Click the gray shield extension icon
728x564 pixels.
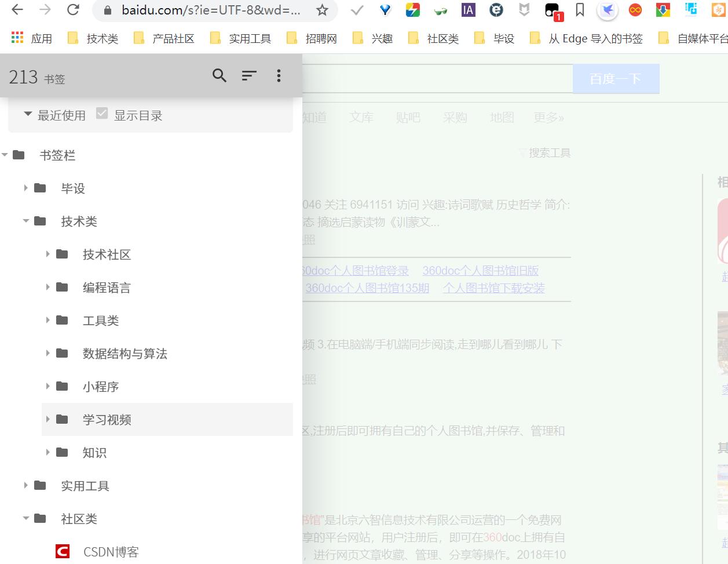coord(525,10)
